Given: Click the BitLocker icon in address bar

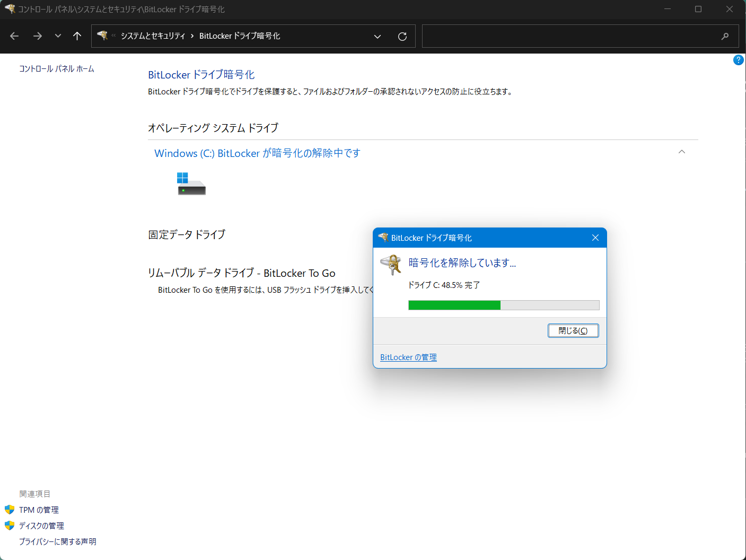Looking at the screenshot, I should 102,36.
